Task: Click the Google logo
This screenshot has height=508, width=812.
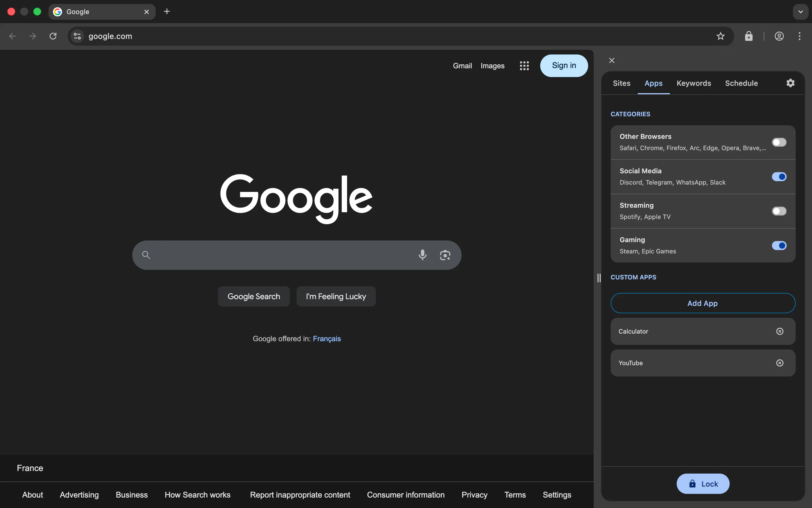Action: [296, 199]
